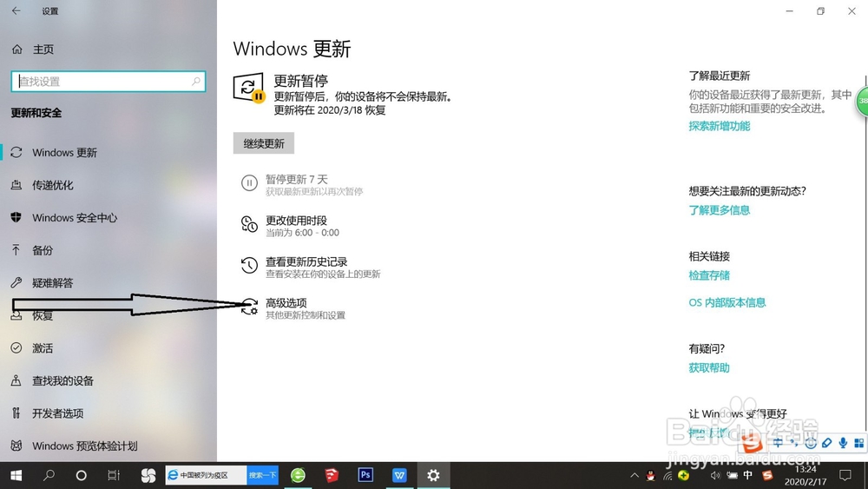Image resolution: width=868 pixels, height=489 pixels.
Task: Open Photoshop from the taskbar
Action: pos(365,475)
